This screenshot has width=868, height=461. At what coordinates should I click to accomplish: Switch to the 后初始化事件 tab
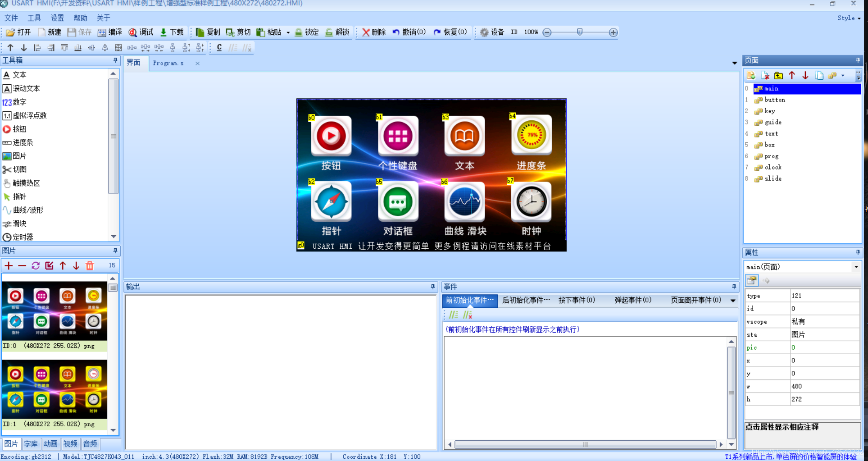coord(526,300)
